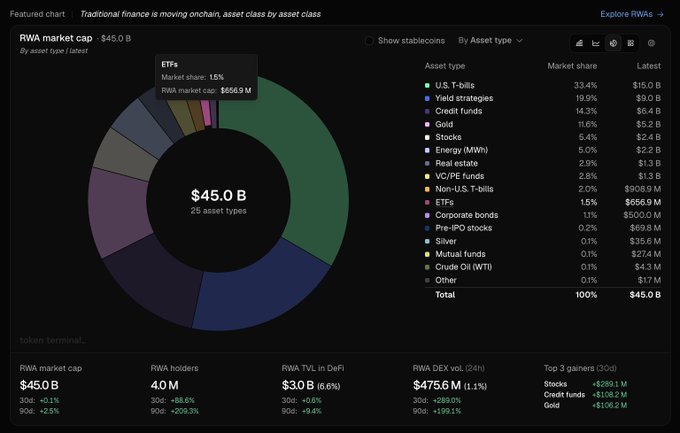Screen dimensions: 680x433
Task: Click the Gold legend color swatch
Action: (427, 125)
